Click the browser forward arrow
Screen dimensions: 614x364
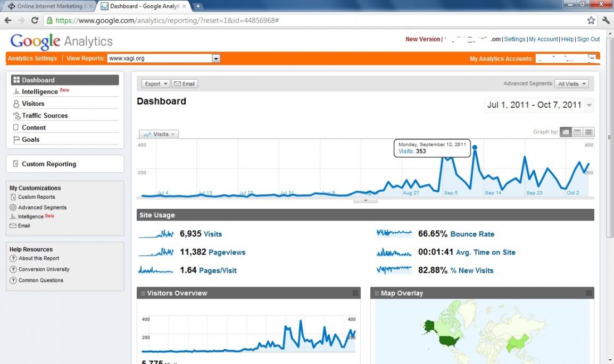click(21, 20)
